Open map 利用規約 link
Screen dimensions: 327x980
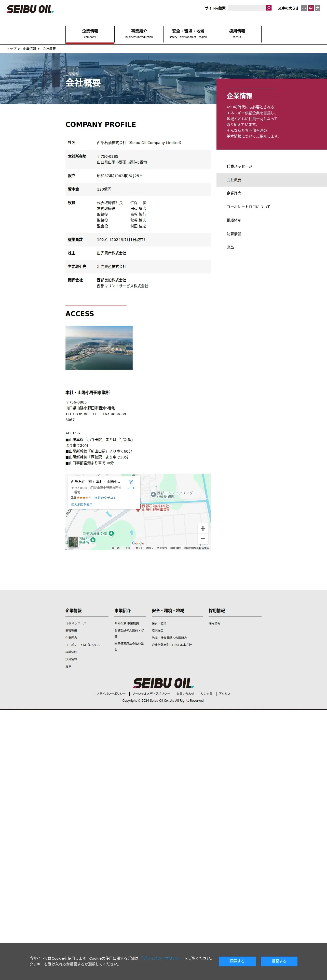(175, 548)
